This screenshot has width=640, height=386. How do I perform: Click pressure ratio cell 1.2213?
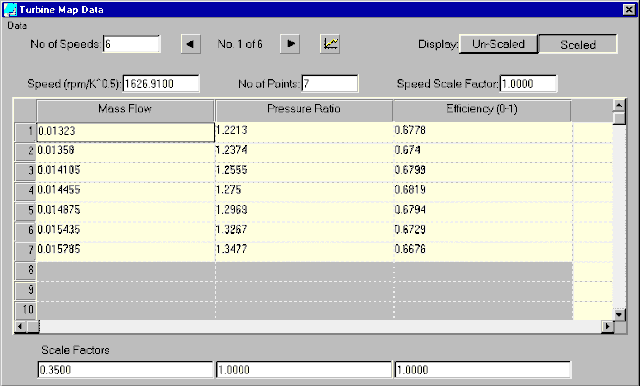point(304,131)
